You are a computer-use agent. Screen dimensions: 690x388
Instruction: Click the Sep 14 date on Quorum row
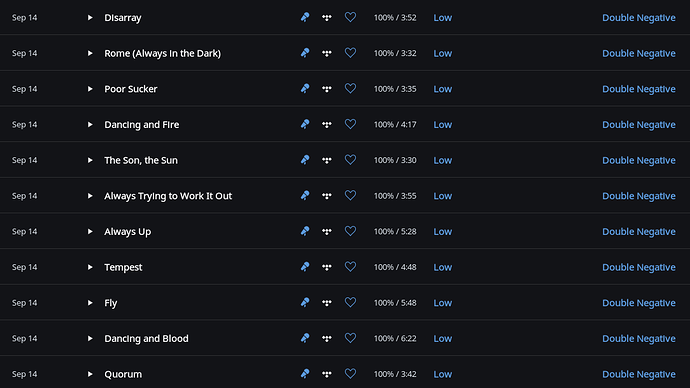tap(25, 374)
